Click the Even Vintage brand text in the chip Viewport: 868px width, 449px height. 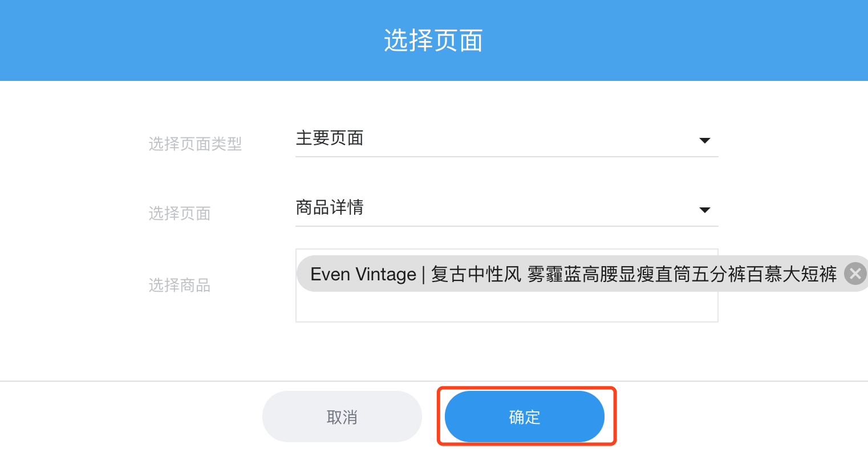click(x=363, y=274)
